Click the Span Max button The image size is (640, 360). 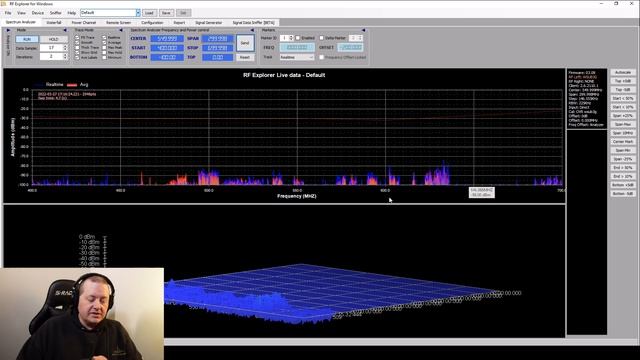tap(623, 124)
